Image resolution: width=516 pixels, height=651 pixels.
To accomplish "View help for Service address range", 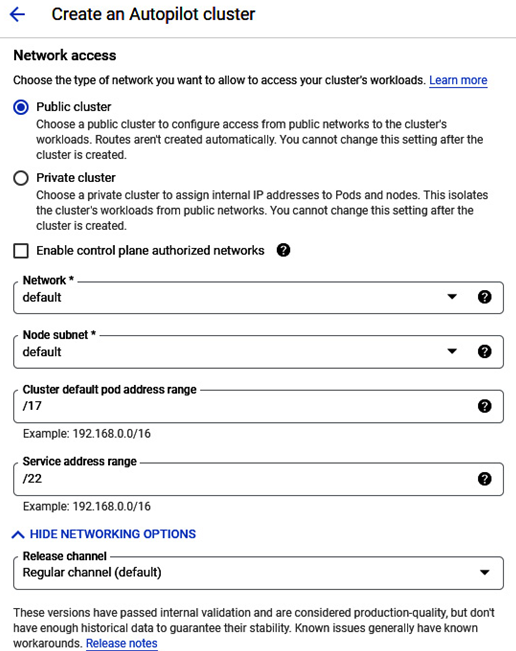I will point(484,479).
